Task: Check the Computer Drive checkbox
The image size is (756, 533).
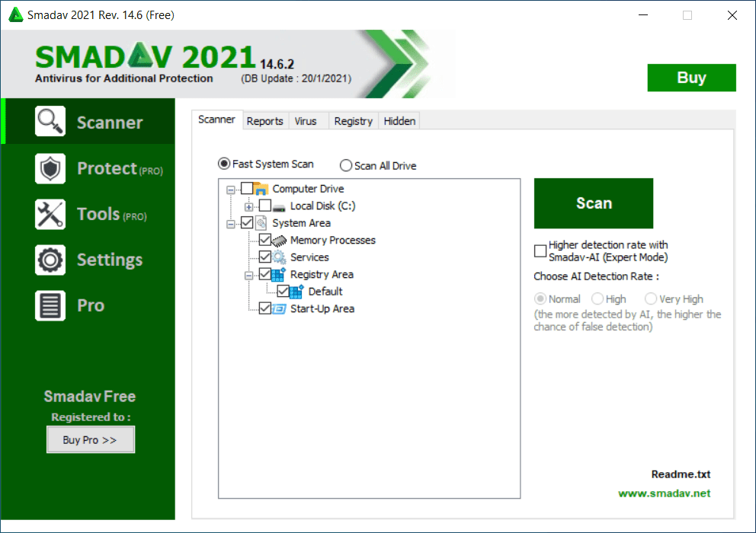Action: (247, 188)
